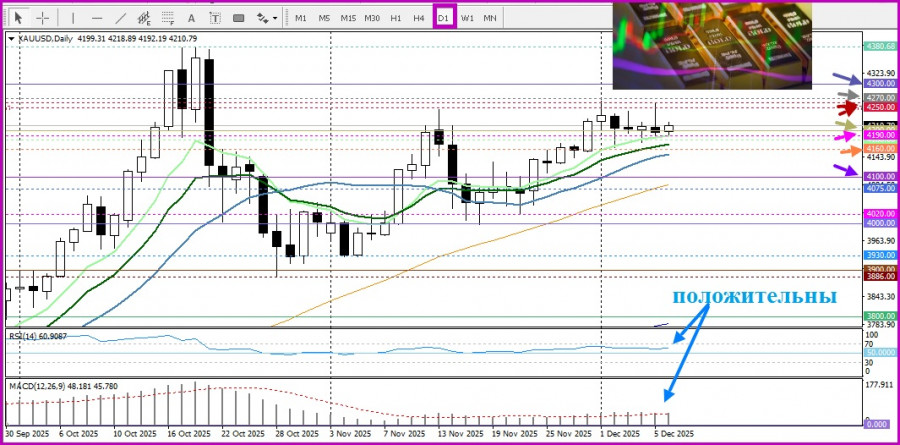
Task: Click the 6 Oct 2025 date label
Action: click(x=79, y=434)
